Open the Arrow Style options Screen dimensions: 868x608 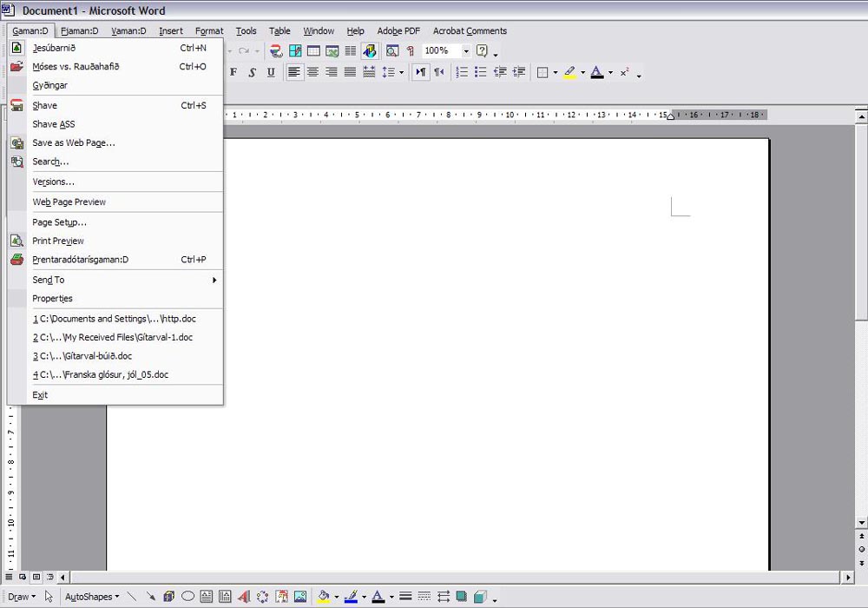(x=443, y=597)
